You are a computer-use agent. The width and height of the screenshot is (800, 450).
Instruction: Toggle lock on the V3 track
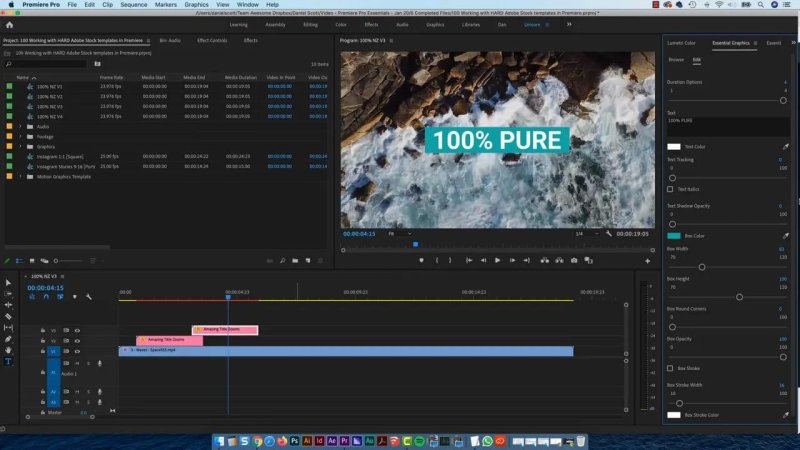(43, 331)
